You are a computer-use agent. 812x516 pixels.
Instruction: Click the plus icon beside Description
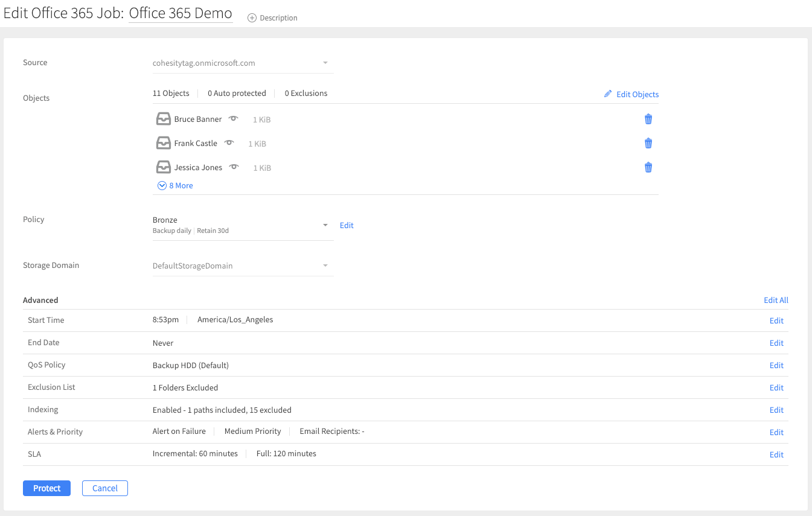(252, 18)
